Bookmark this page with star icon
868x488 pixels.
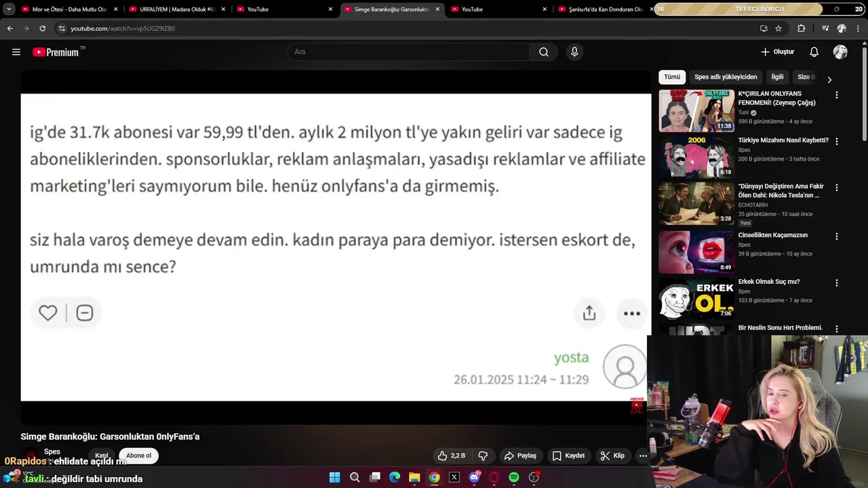pyautogui.click(x=778, y=28)
